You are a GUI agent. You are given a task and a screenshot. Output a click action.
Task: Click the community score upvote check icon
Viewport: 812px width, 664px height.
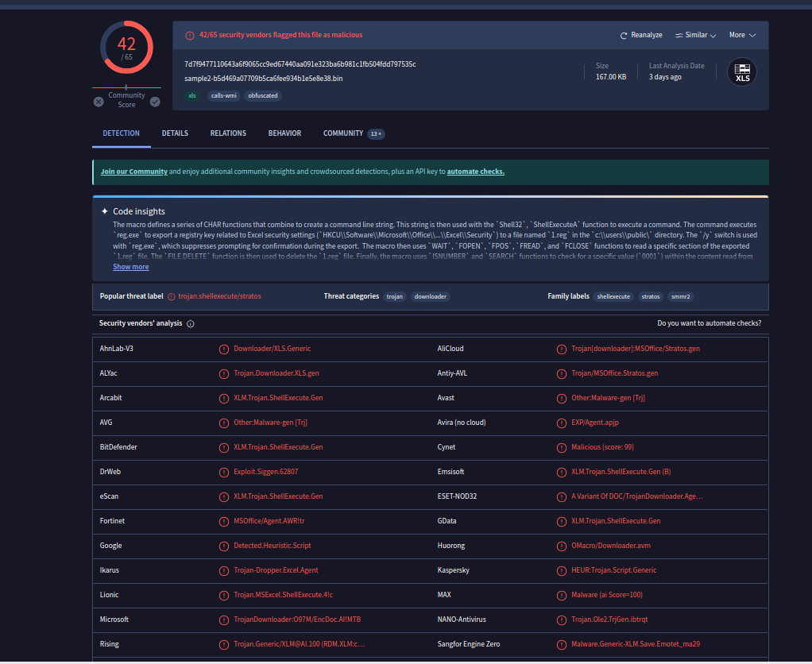155,102
